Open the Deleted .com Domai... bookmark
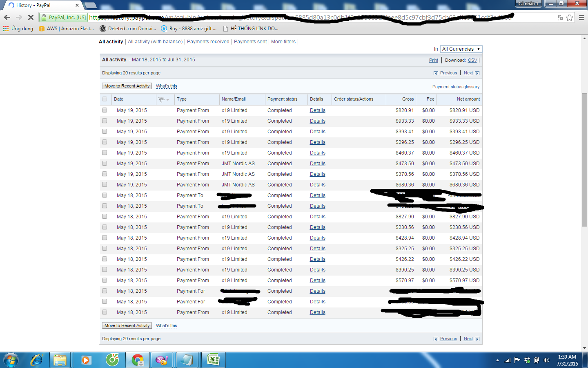This screenshot has width=588, height=368. pos(128,29)
